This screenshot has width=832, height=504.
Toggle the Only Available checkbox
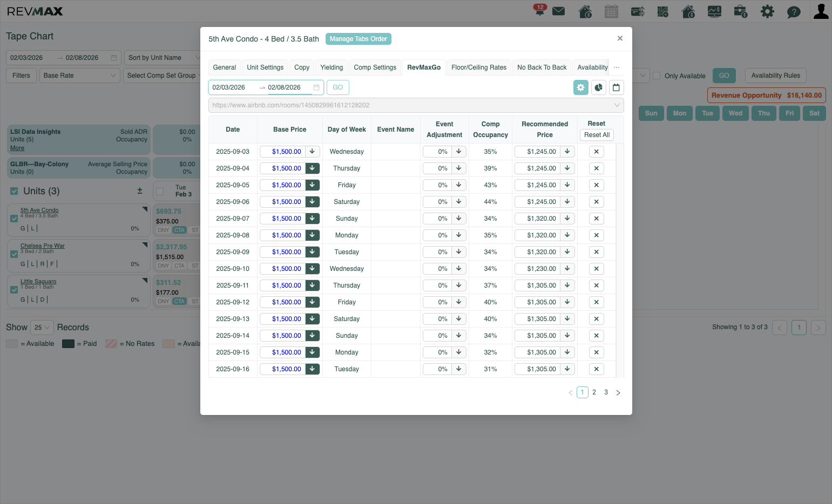tap(657, 76)
